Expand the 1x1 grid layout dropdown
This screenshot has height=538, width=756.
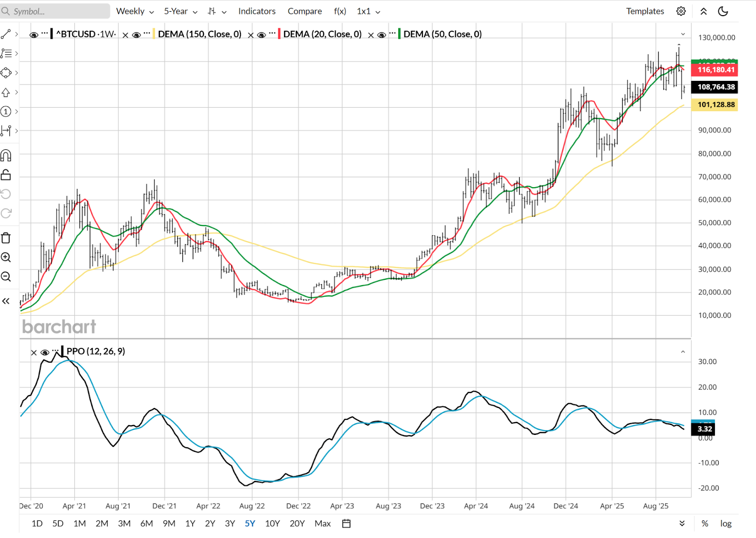(368, 11)
